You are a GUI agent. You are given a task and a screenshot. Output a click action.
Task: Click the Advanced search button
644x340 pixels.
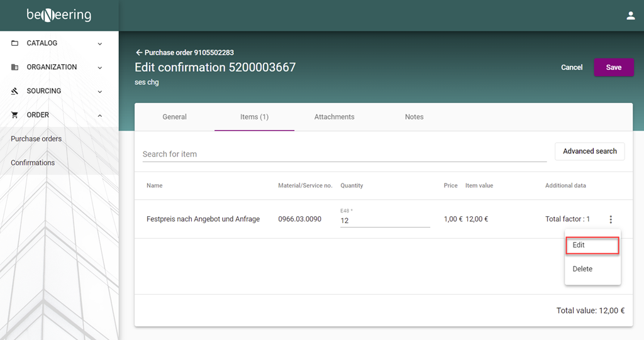589,151
